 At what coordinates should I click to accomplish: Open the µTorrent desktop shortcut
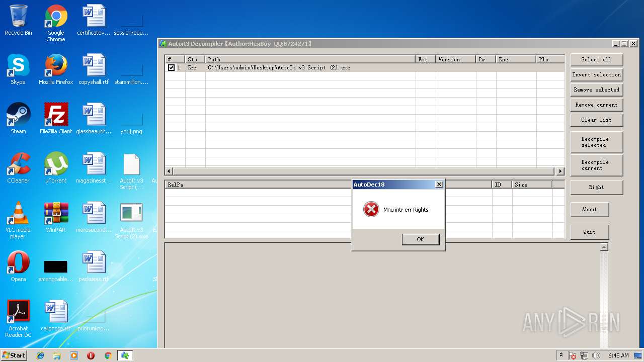56,168
